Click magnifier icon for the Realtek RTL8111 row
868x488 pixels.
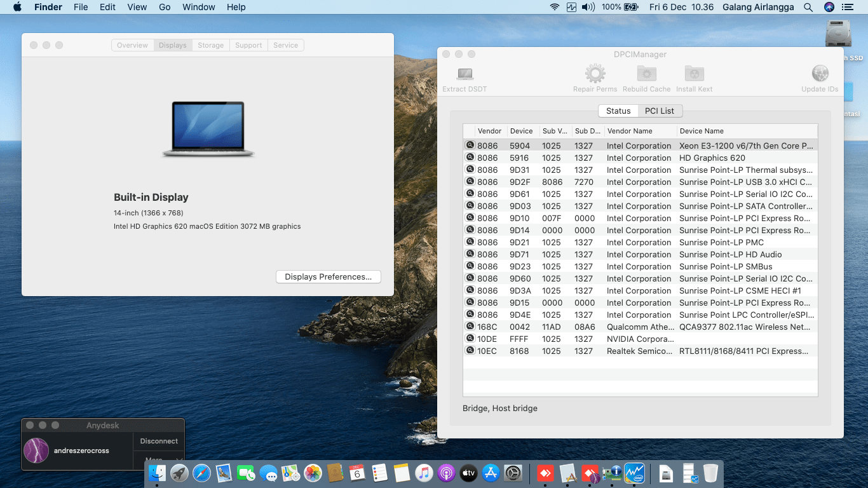point(470,351)
